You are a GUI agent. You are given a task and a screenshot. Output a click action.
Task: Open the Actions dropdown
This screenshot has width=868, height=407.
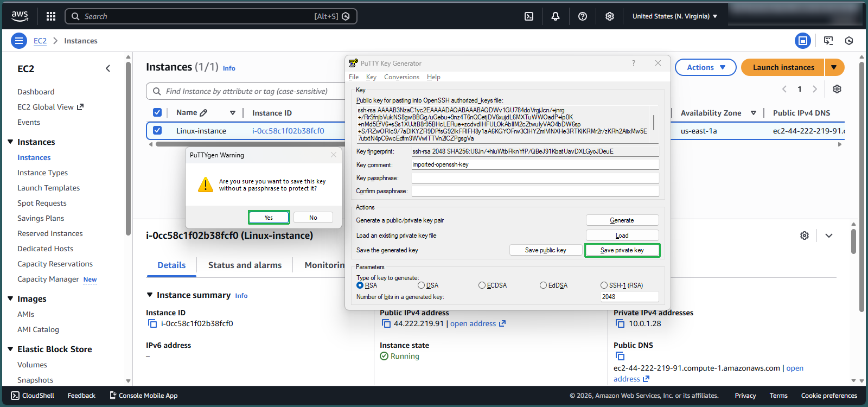click(706, 67)
